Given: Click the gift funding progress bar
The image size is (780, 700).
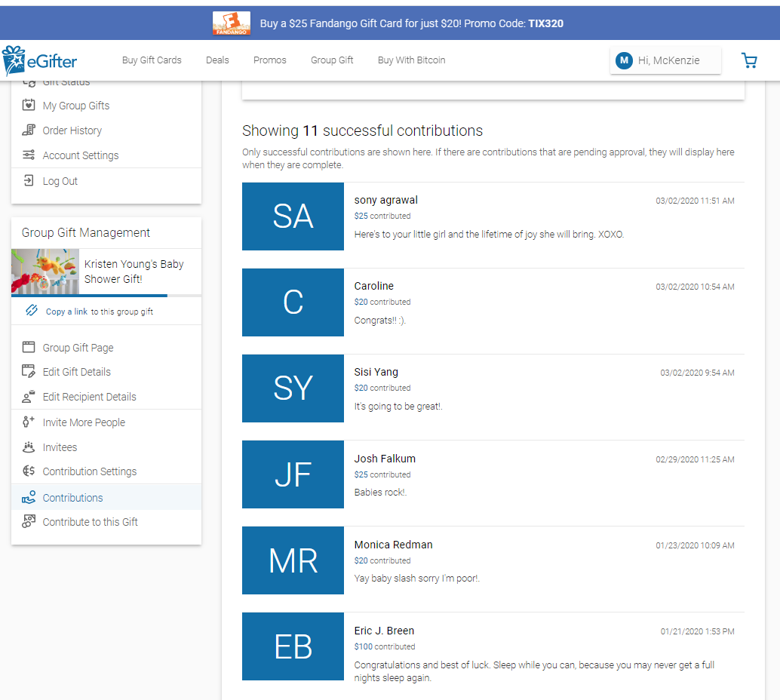Looking at the screenshot, I should 106,296.
